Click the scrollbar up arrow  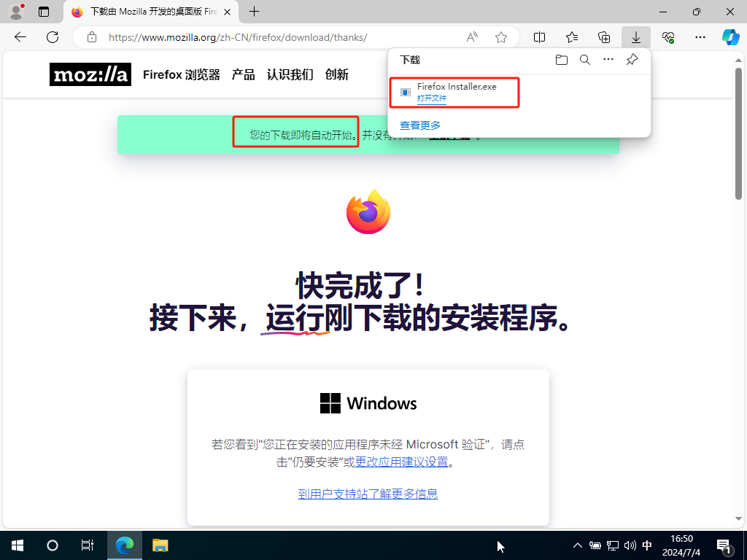(738, 61)
